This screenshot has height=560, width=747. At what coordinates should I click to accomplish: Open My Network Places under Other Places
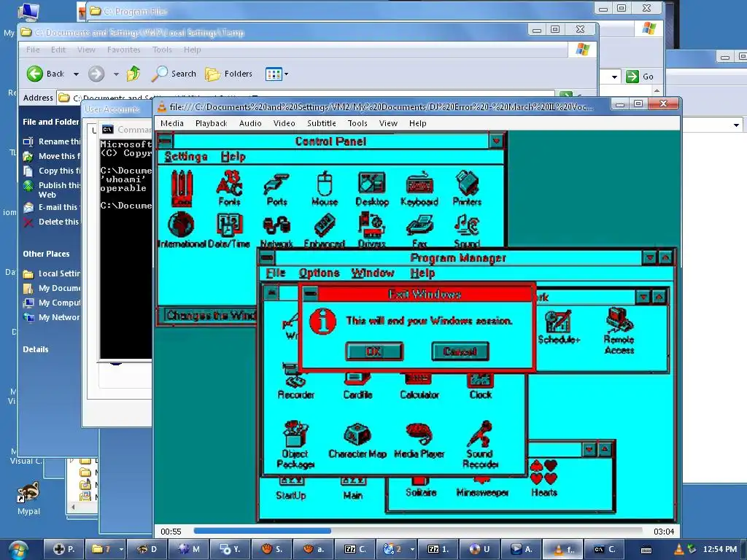(52, 317)
